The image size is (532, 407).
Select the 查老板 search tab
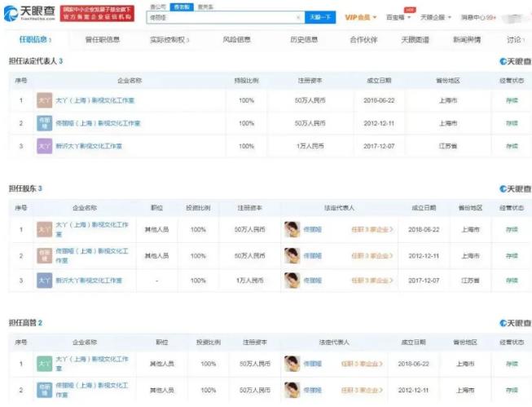(182, 7)
